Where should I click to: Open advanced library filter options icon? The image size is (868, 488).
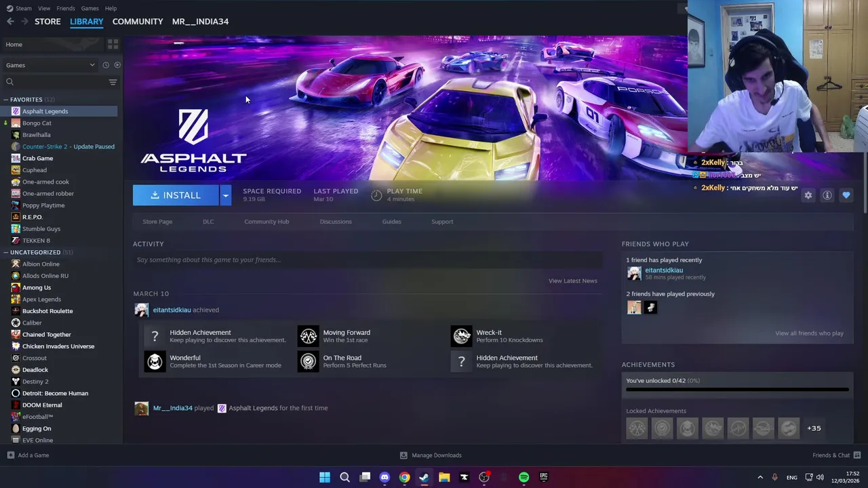(x=113, y=82)
